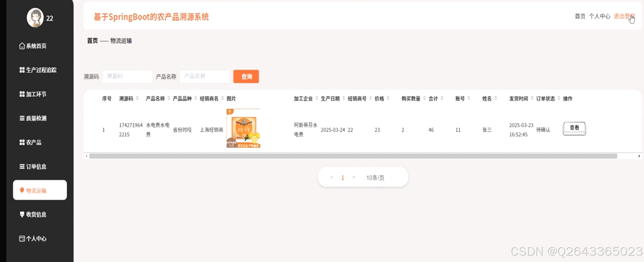Sort by the 产品名称 column arrows
Screen dimensions: 644x262
[169, 98]
